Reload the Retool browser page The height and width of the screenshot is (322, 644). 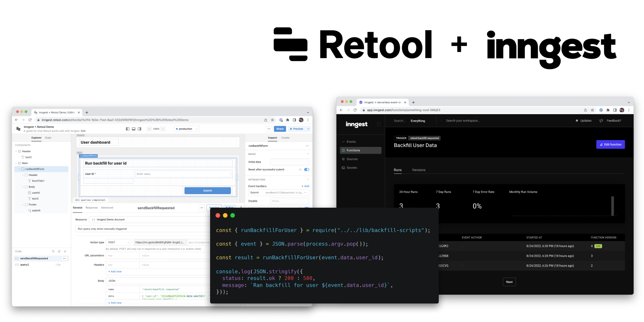pyautogui.click(x=30, y=120)
